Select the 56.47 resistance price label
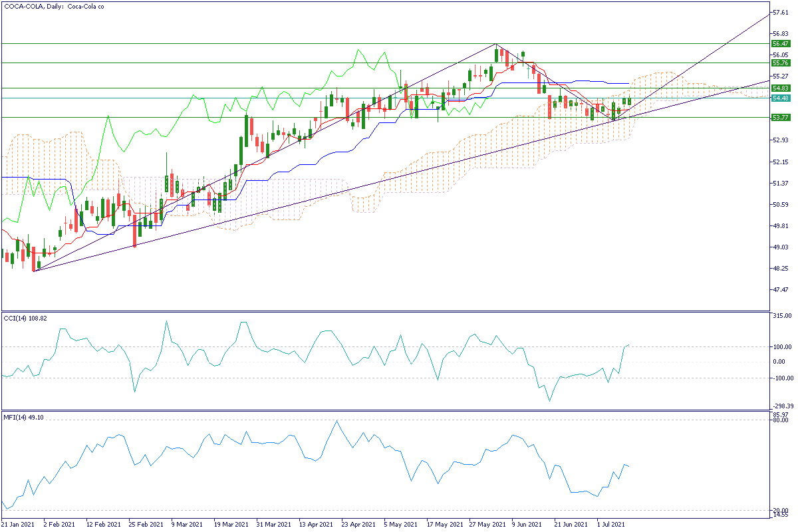This screenshot has height=532, width=798. (779, 43)
